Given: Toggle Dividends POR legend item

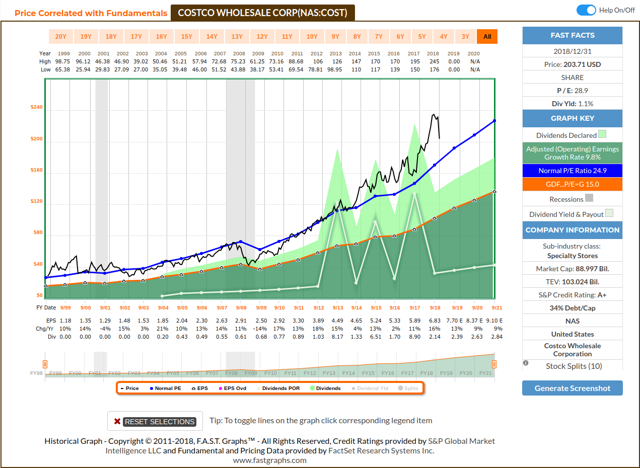Looking at the screenshot, I should [278, 388].
